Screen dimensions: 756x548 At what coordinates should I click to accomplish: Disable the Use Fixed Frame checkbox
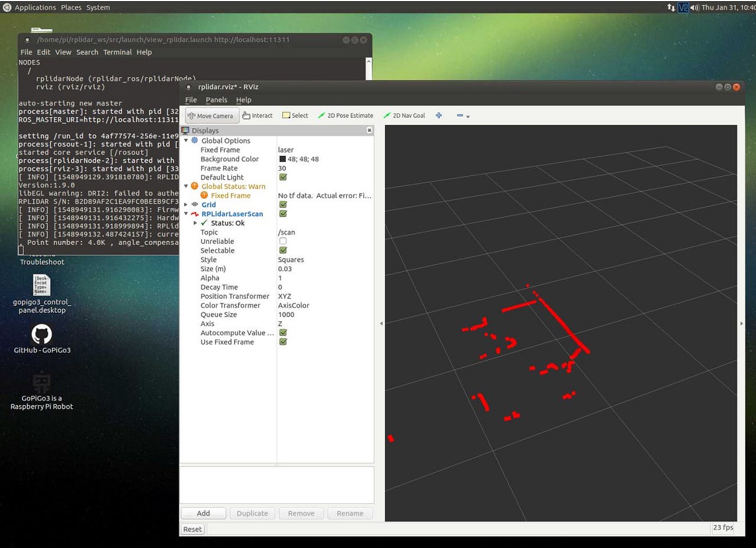[282, 342]
